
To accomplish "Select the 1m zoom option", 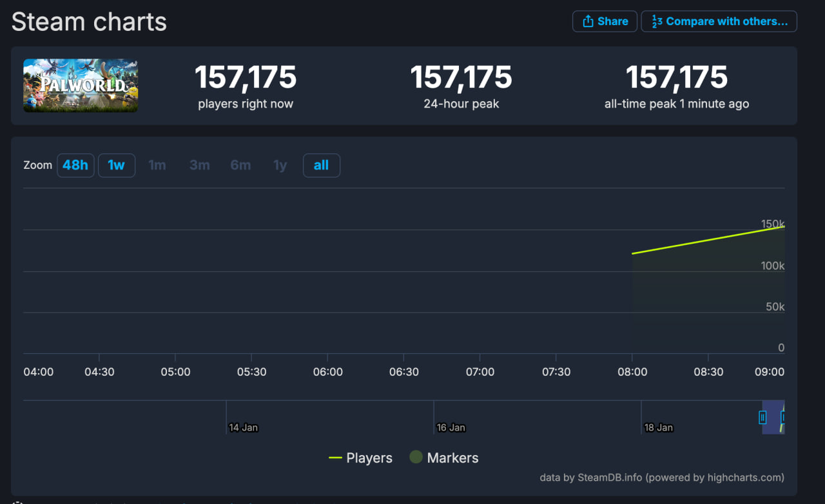I will tap(157, 165).
